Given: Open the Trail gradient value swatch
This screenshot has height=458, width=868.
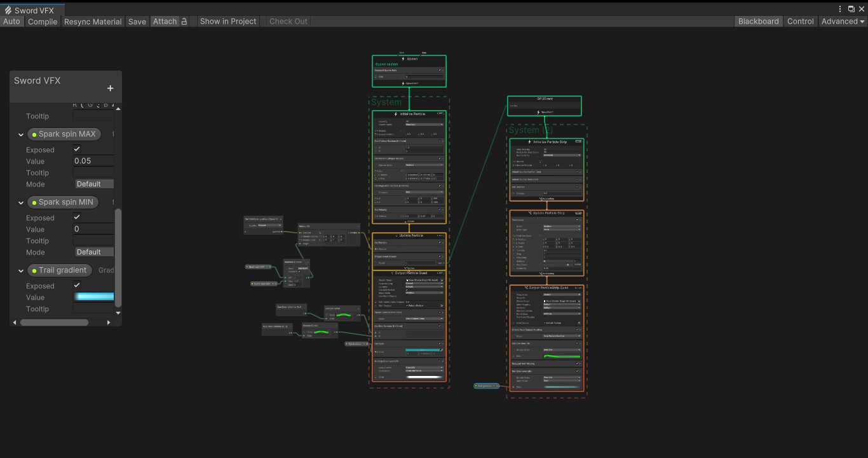Looking at the screenshot, I should 94,297.
